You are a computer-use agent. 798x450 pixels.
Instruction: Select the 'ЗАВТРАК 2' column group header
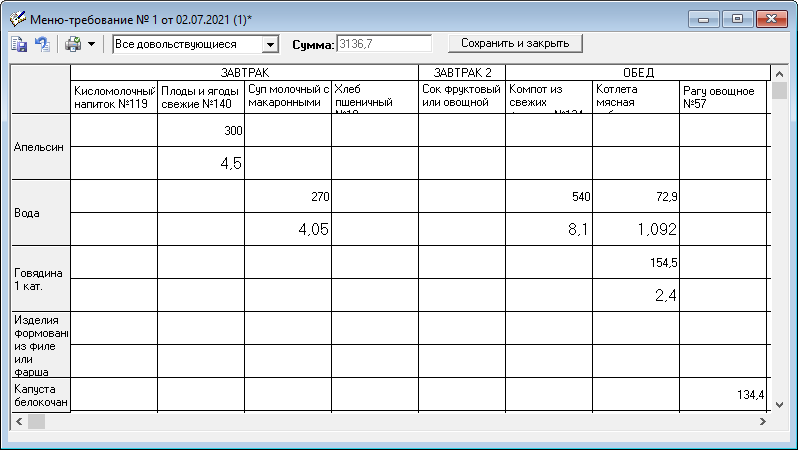click(x=462, y=73)
